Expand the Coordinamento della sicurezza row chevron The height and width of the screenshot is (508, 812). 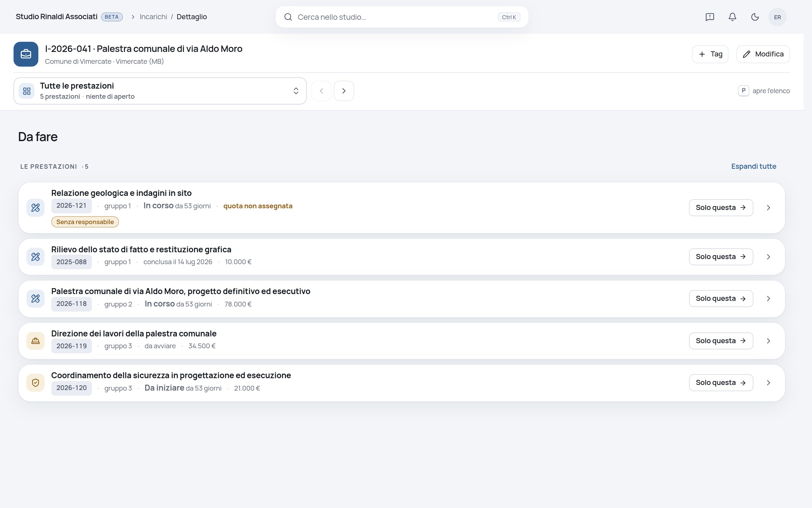768,383
